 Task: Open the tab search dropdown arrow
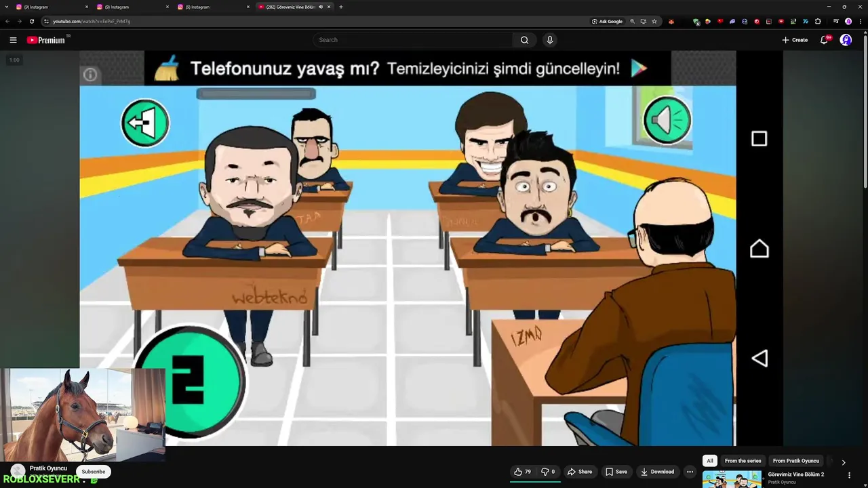pos(7,7)
